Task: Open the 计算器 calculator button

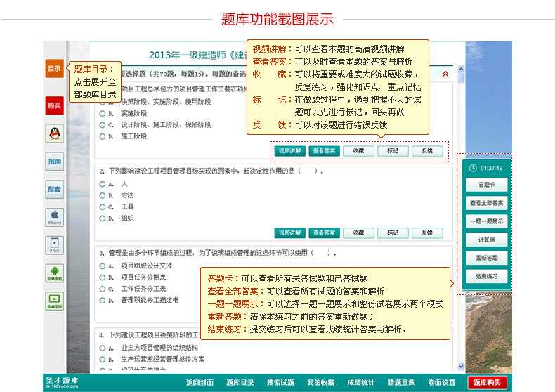Action: tap(487, 240)
